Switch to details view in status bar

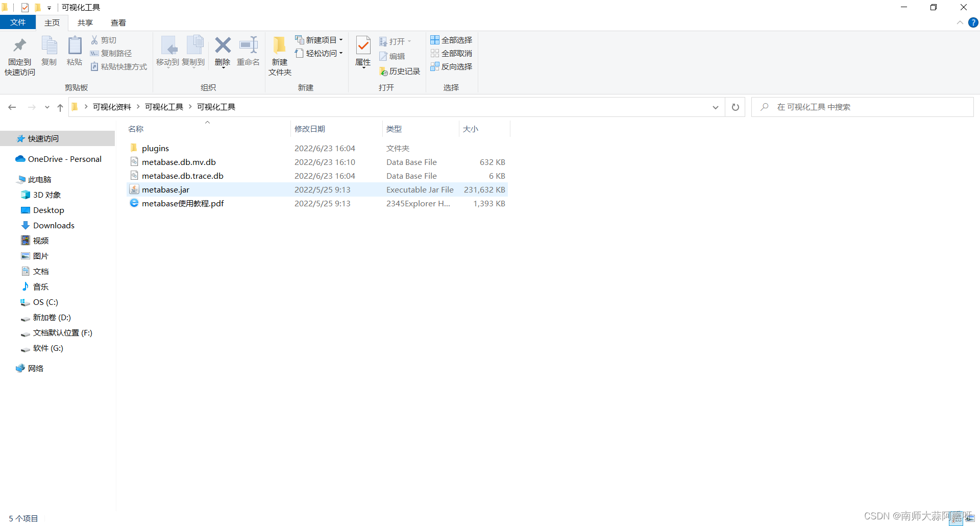957,518
